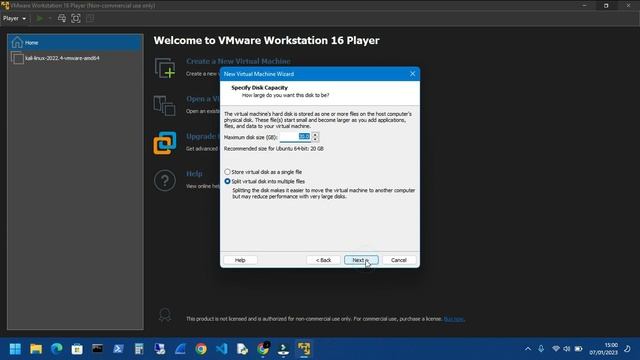
Task: Open the Calculator taskbar icon
Action: pos(139,349)
